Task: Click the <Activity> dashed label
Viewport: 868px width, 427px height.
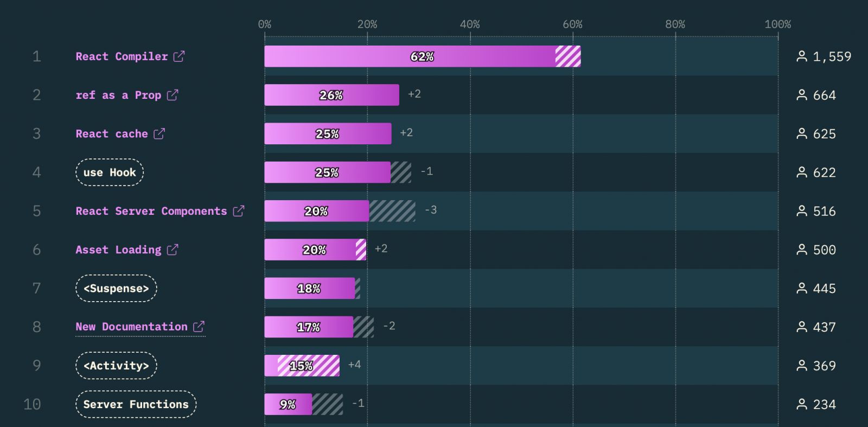Action: coord(116,366)
